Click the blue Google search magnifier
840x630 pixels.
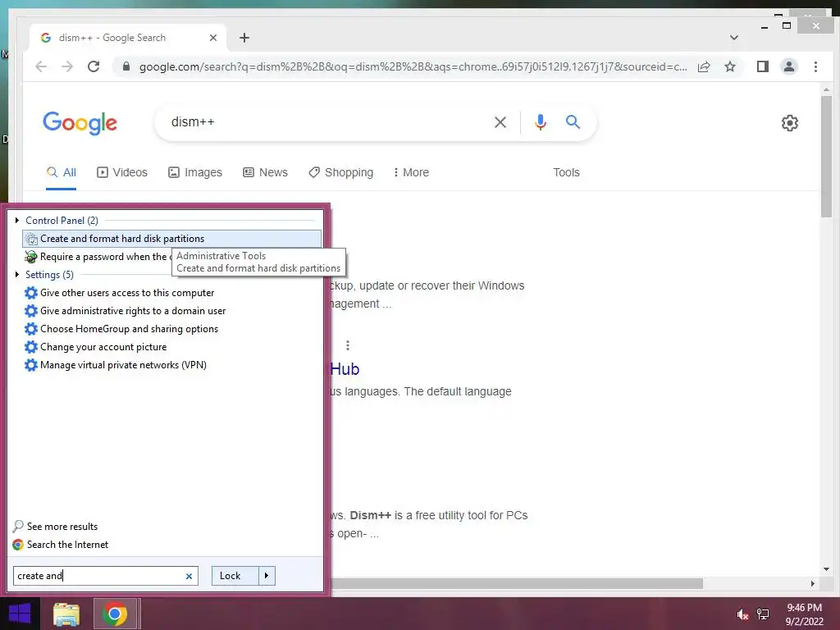click(x=573, y=122)
